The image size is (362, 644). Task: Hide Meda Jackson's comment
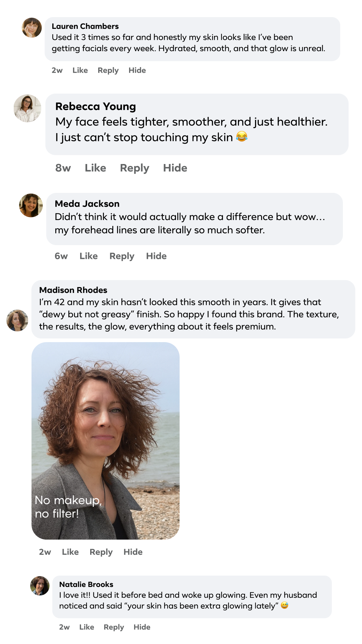(x=156, y=256)
